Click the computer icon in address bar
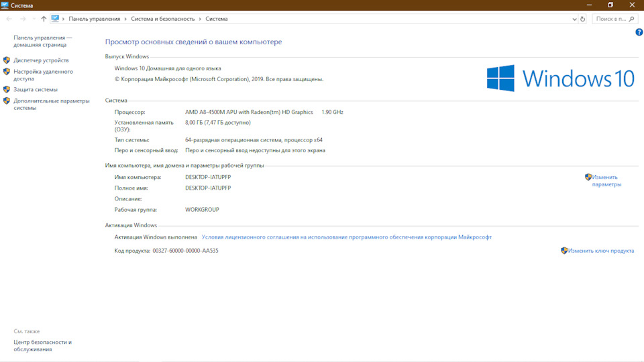 click(55, 19)
